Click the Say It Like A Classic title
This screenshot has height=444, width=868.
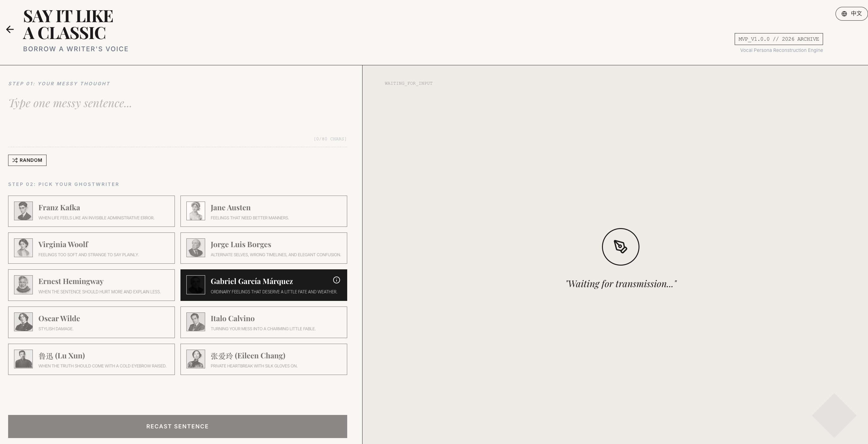pyautogui.click(x=68, y=25)
